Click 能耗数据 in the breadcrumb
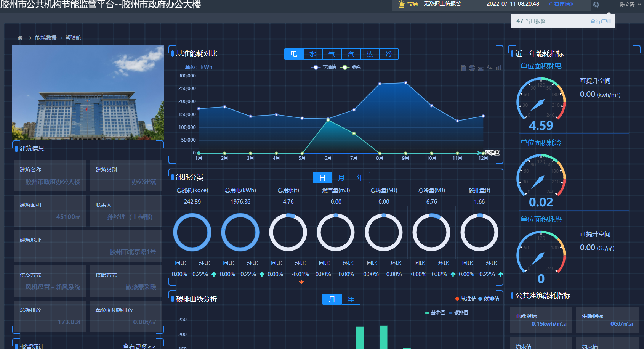The width and height of the screenshot is (644, 349). tap(46, 38)
